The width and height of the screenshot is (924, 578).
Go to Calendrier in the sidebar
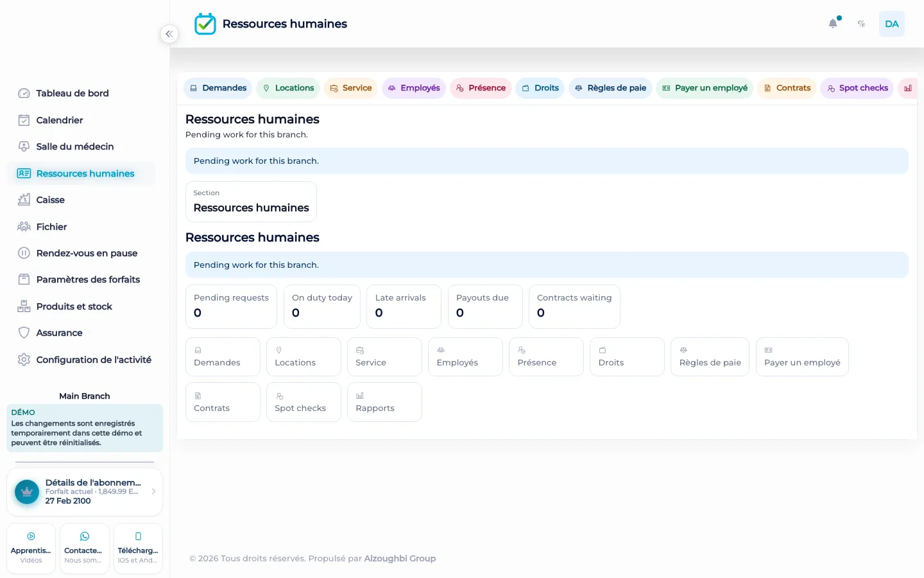coord(81,120)
